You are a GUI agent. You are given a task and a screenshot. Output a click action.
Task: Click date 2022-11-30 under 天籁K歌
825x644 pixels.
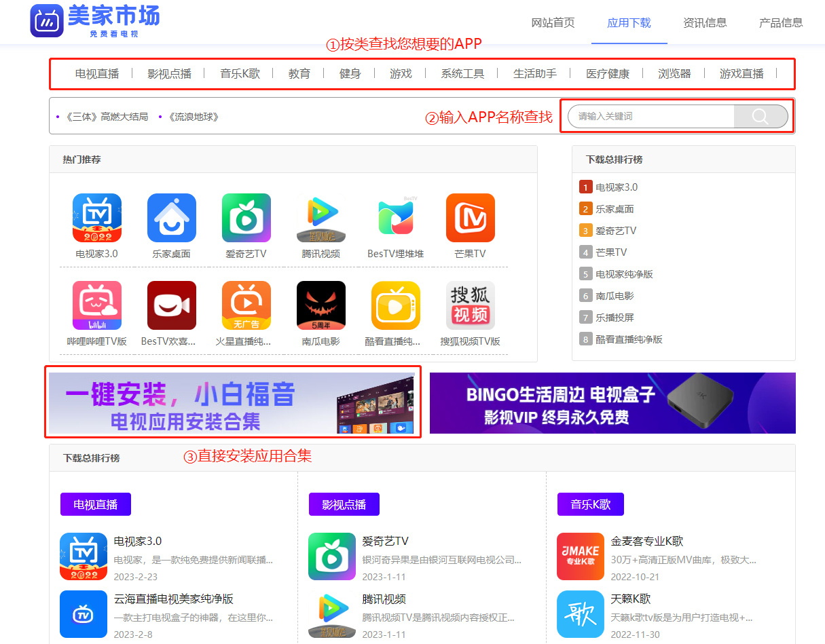635,634
